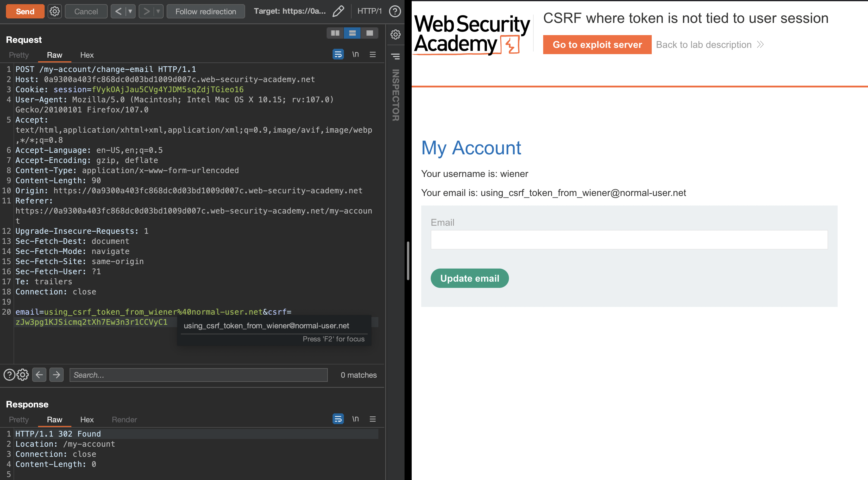868x480 pixels.
Task: Expand request history back dropdown arrow
Action: (130, 12)
